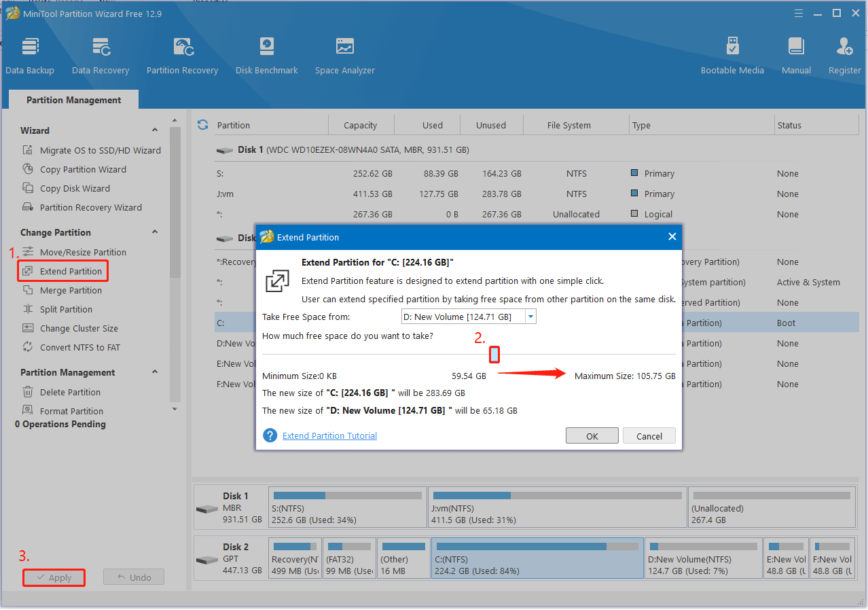Select Recovery 499 MB block
868x610 pixels.
[295, 558]
